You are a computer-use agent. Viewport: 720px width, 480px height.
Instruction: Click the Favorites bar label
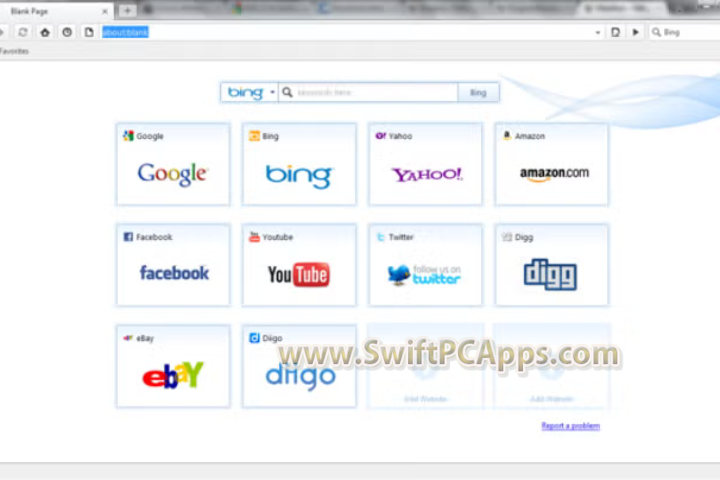coord(14,51)
